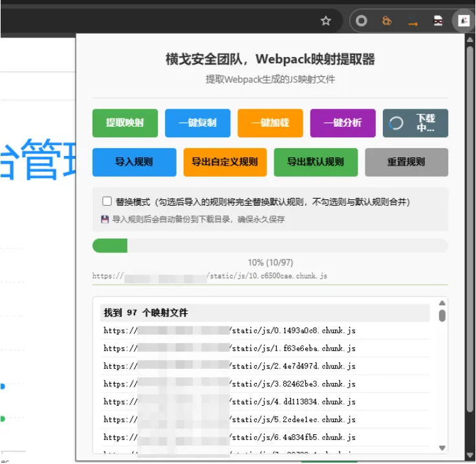This screenshot has width=476, height=464.
Task: Click the gray 重置规则 button
Action: point(407,162)
